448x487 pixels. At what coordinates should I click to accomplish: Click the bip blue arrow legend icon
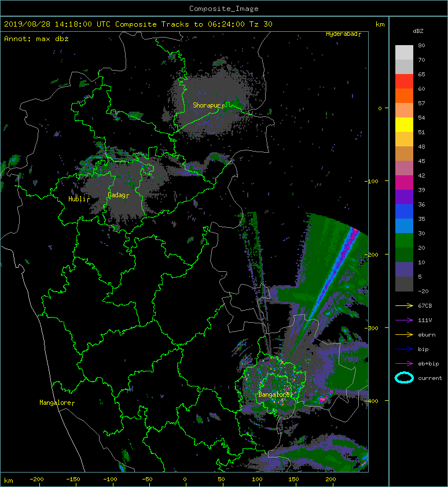(404, 349)
